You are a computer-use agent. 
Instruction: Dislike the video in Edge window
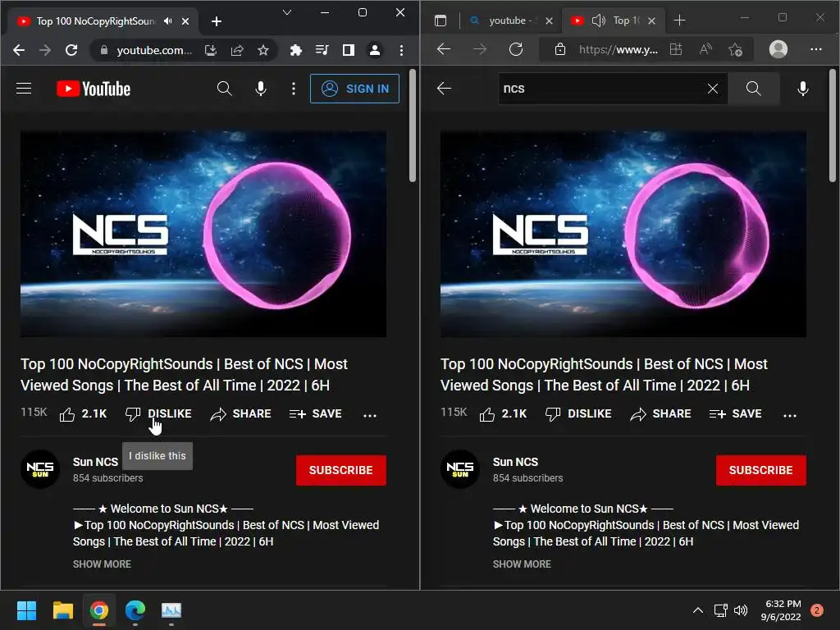578,413
